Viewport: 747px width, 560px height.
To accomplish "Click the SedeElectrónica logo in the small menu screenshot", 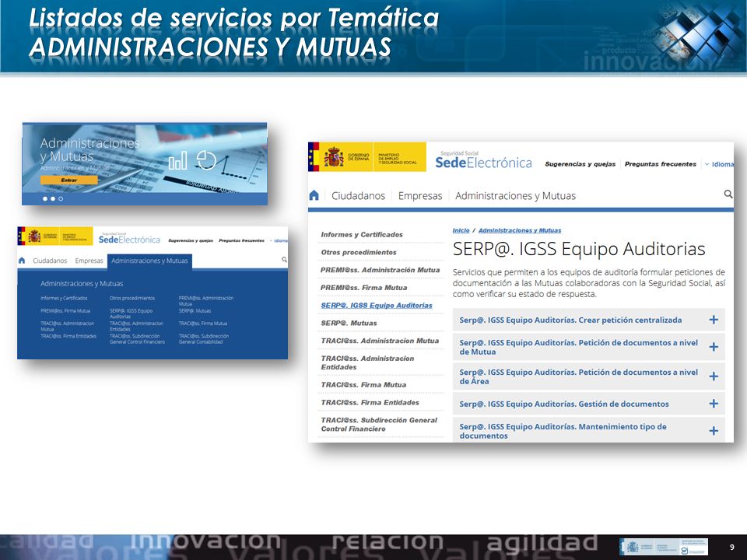I will point(129,238).
